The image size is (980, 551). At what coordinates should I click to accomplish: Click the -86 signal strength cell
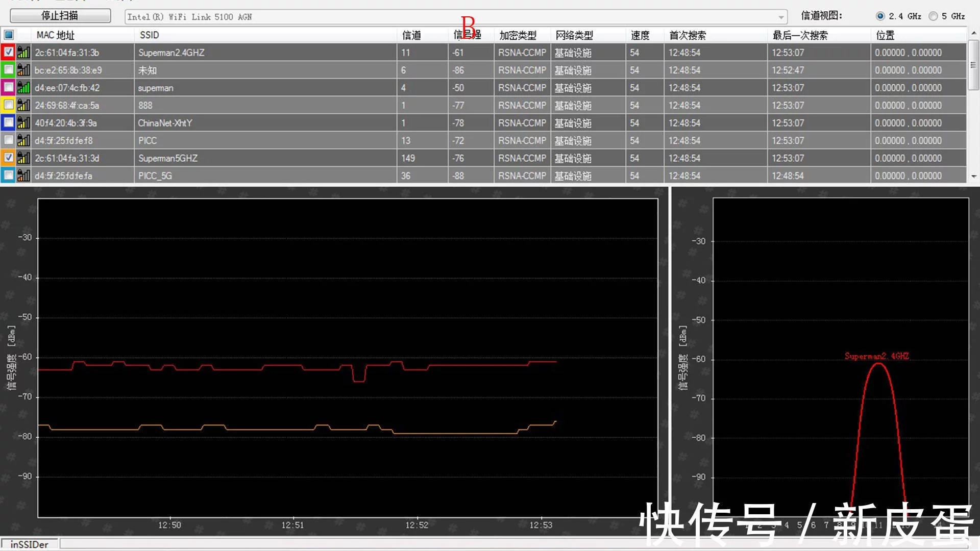tap(471, 70)
